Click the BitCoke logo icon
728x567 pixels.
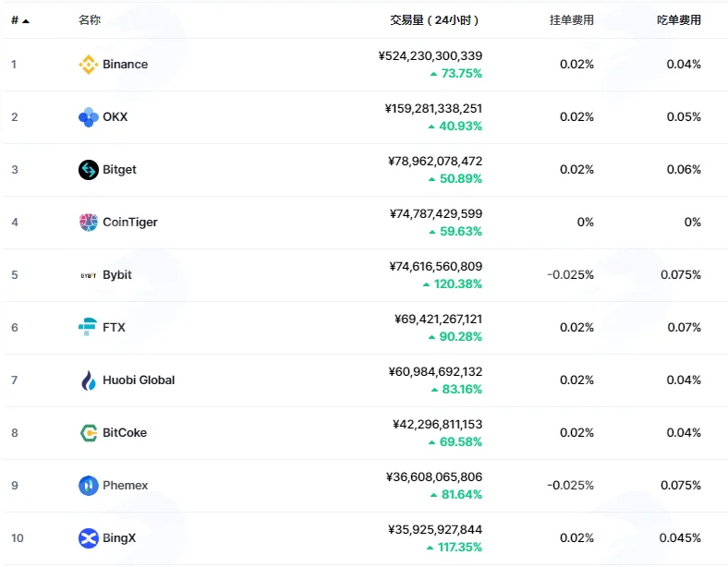[x=88, y=433]
